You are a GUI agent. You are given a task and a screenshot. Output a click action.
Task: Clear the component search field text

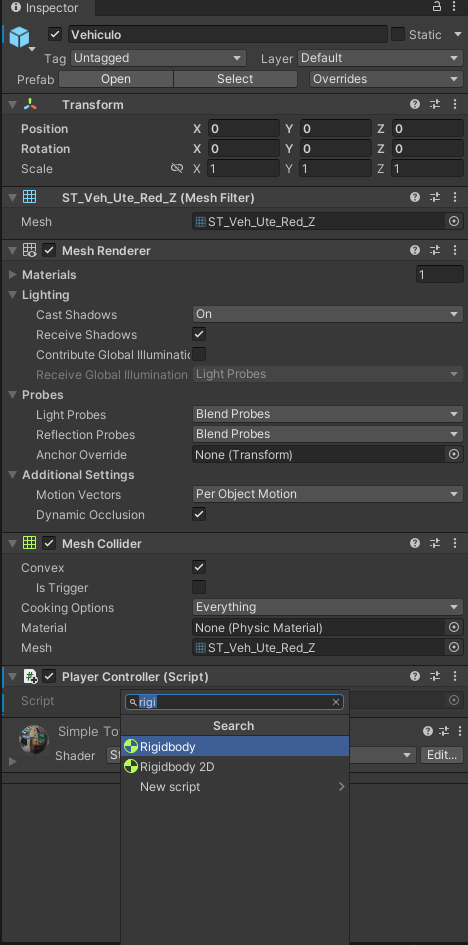(x=336, y=702)
